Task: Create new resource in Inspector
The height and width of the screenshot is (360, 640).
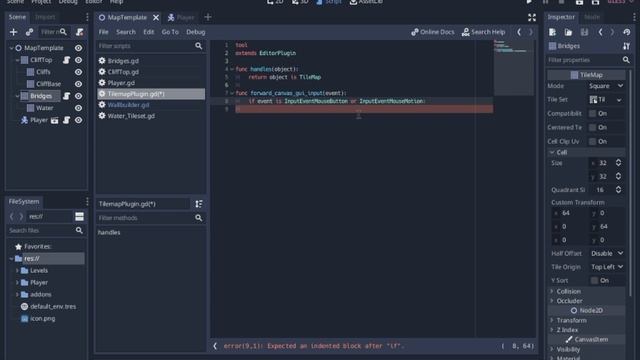Action: [x=552, y=32]
